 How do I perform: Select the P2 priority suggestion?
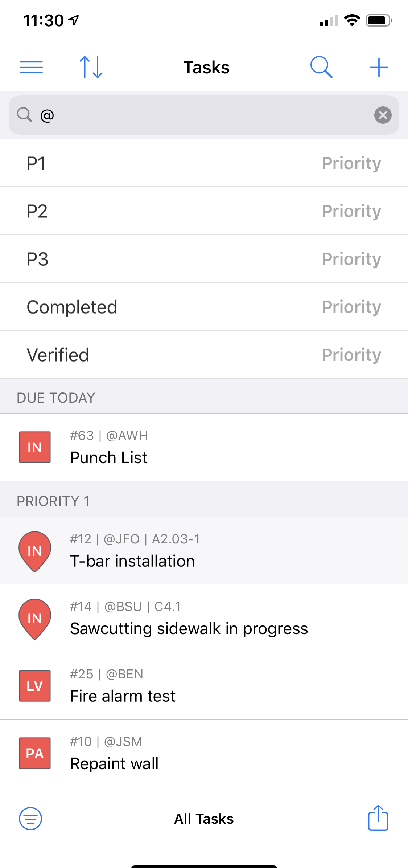click(x=204, y=211)
